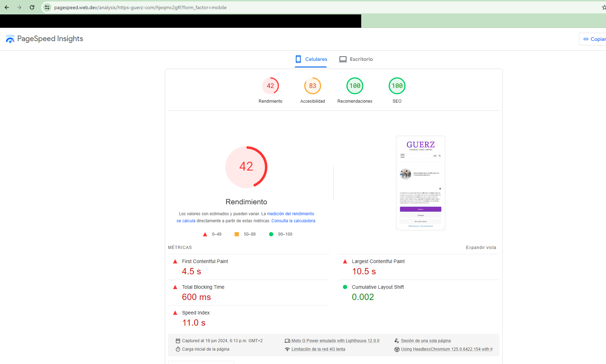
Task: Reload the page with the refresh icon
Action: (x=32, y=7)
